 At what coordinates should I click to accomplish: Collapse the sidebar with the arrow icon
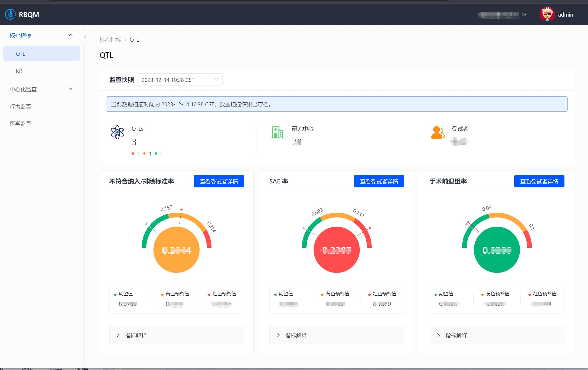(x=85, y=37)
